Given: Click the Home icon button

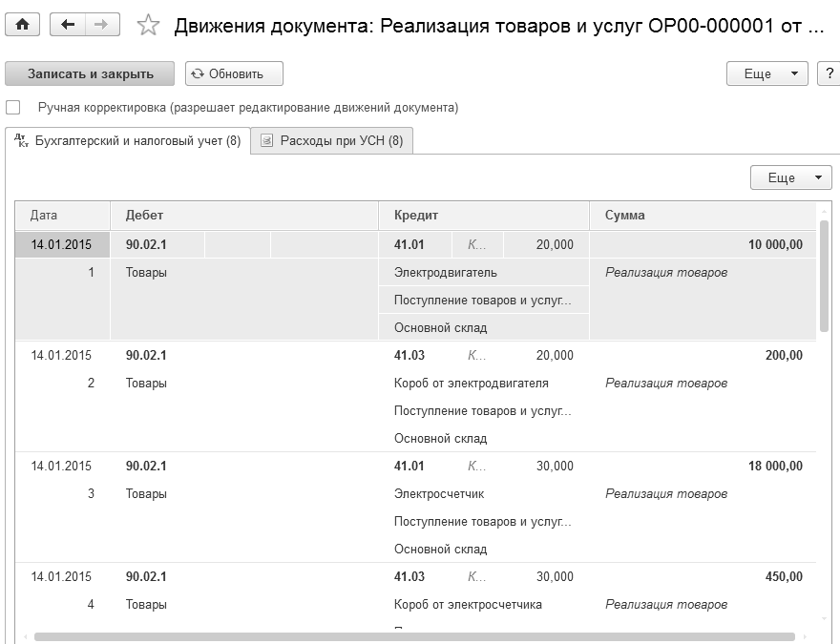Looking at the screenshot, I should coord(22,26).
